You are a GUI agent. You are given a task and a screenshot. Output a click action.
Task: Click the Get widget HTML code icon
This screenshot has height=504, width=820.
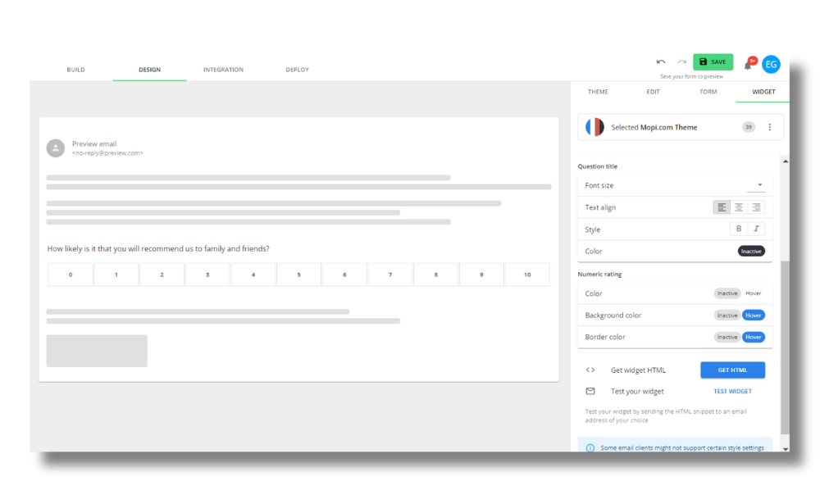point(590,370)
